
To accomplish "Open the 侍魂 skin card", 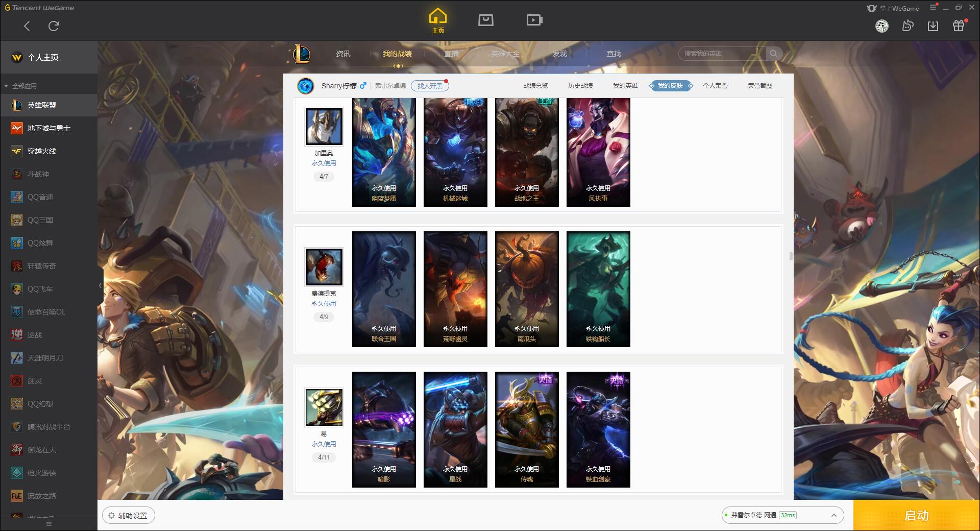I will [527, 429].
